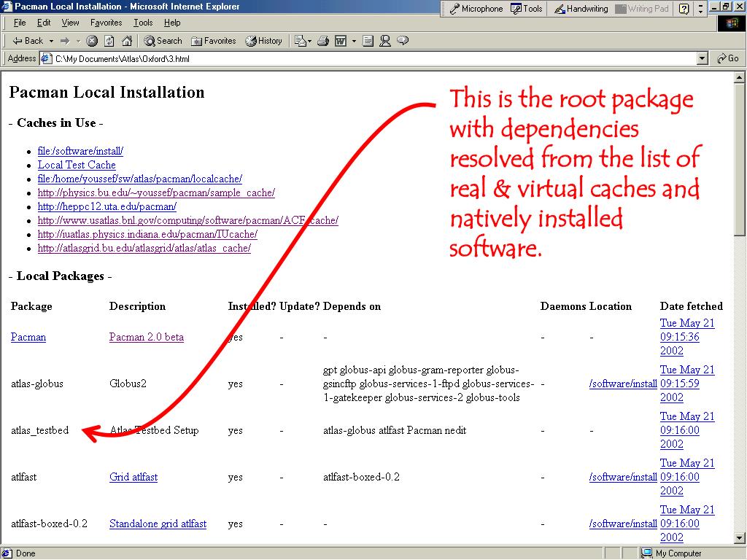
Task: Open the language bar options arrows
Action: coord(700,9)
